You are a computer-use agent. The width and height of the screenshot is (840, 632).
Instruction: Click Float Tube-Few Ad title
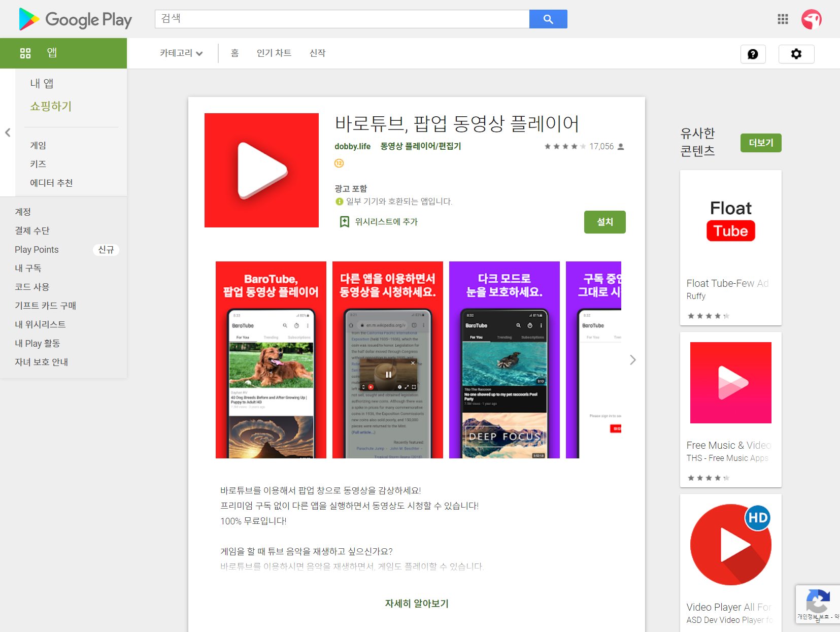(x=728, y=283)
